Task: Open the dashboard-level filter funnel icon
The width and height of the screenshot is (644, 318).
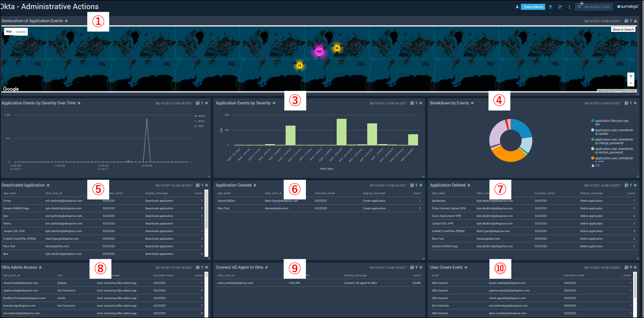Action: 550,7
